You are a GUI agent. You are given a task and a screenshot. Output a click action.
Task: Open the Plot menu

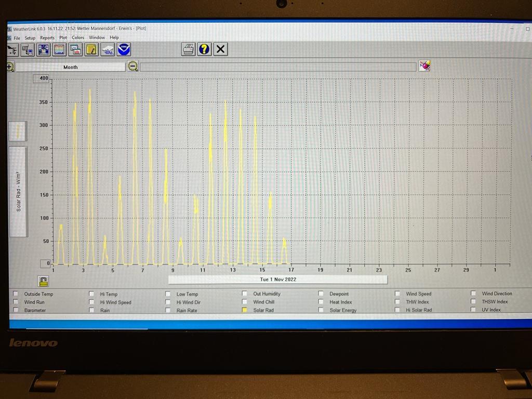tap(63, 37)
